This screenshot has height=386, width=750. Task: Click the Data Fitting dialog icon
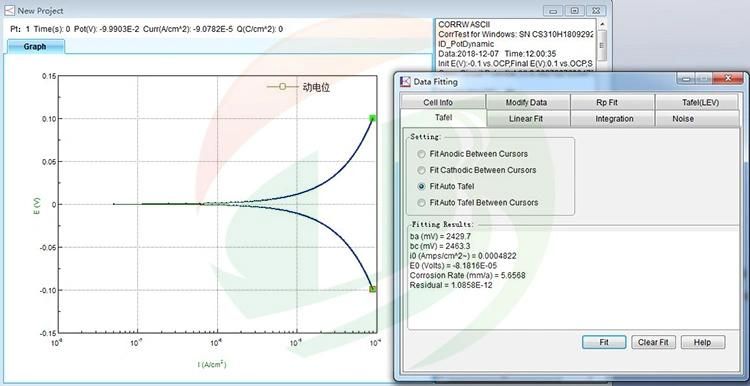[x=406, y=82]
